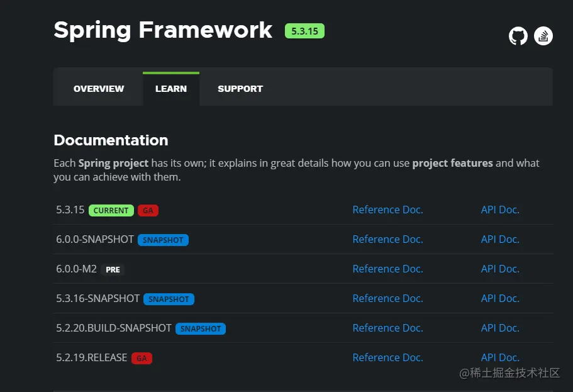Open API Doc. for 5.2.19.RELEASE
The height and width of the screenshot is (392, 573).
(500, 357)
